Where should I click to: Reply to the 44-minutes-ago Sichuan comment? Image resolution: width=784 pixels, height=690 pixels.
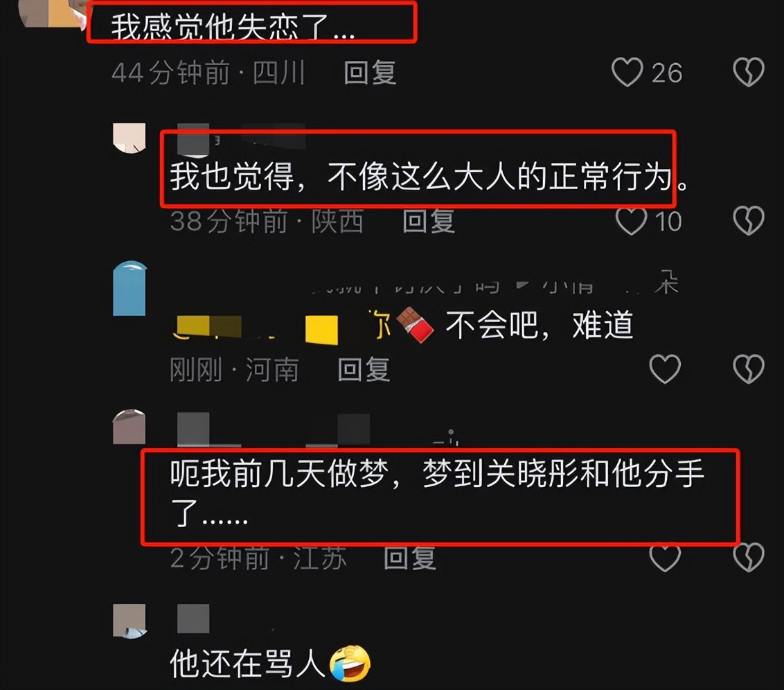click(x=370, y=73)
